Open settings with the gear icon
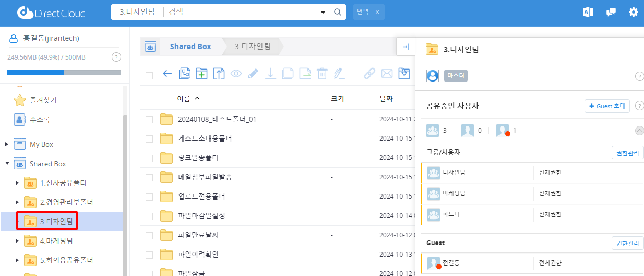 coord(633,12)
